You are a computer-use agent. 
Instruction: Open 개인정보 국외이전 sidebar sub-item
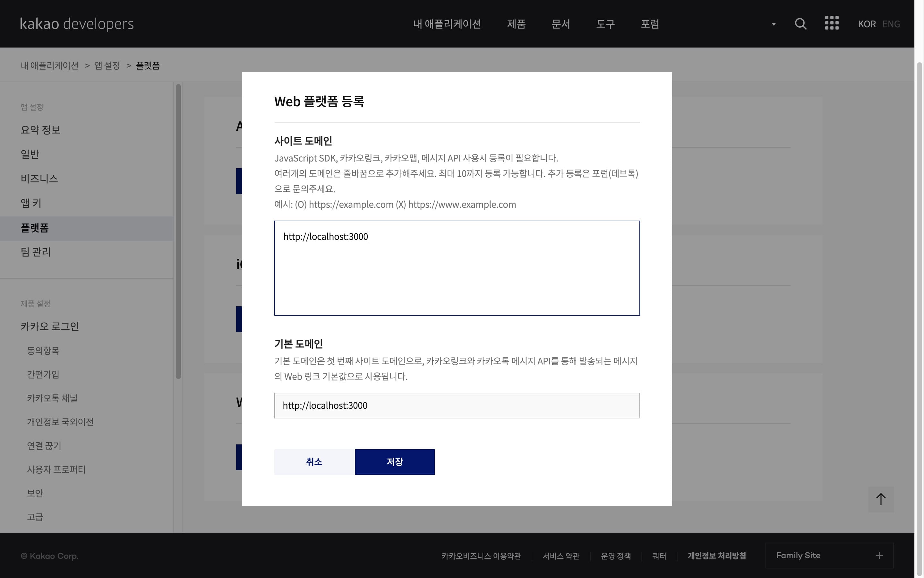[x=60, y=422]
